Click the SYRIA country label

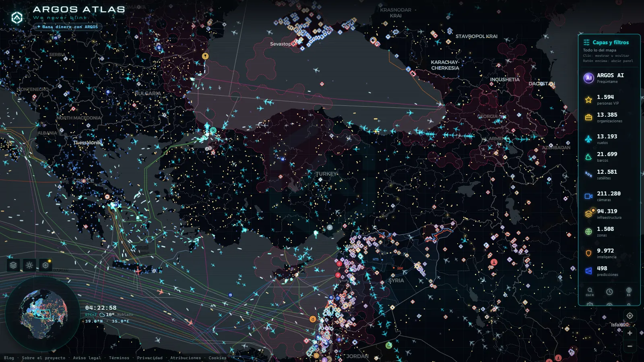click(396, 280)
